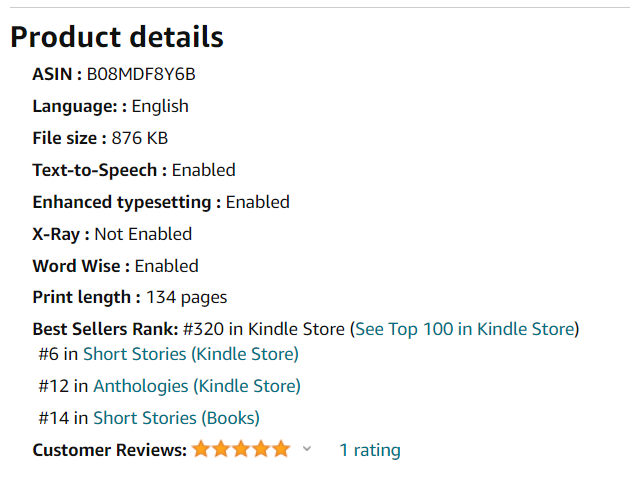Screen dimensions: 630x480
Task: Click the X-Ray Not Enabled entry
Action: (112, 234)
